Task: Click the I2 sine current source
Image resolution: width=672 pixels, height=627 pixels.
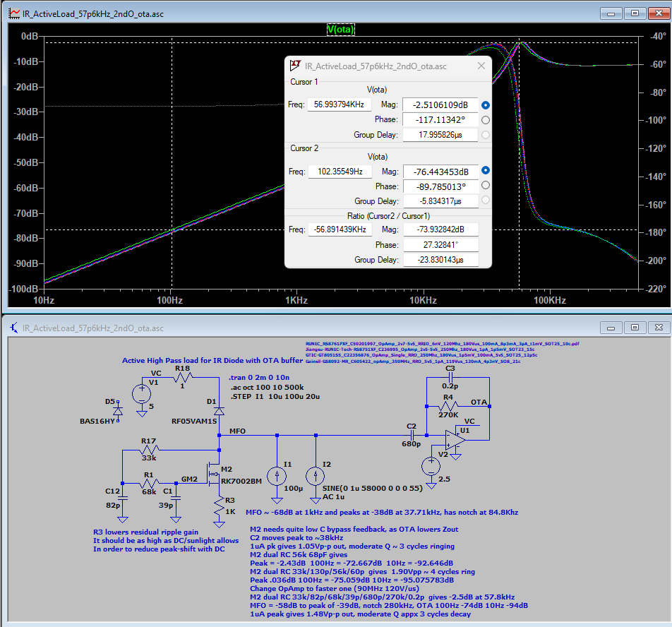Action: click(x=315, y=474)
